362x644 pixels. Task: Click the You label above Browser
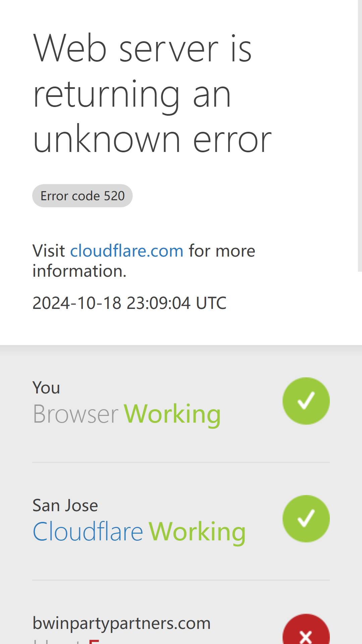pyautogui.click(x=46, y=388)
